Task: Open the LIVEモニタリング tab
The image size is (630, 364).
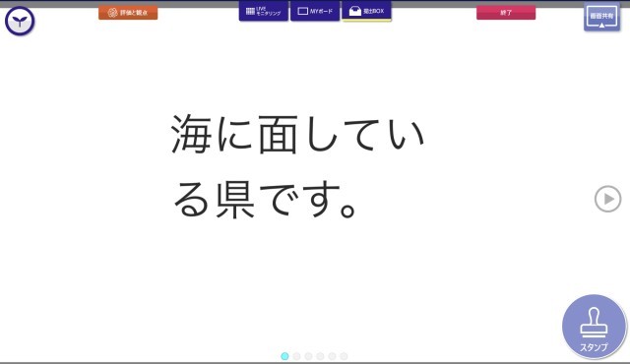Action: 264,11
